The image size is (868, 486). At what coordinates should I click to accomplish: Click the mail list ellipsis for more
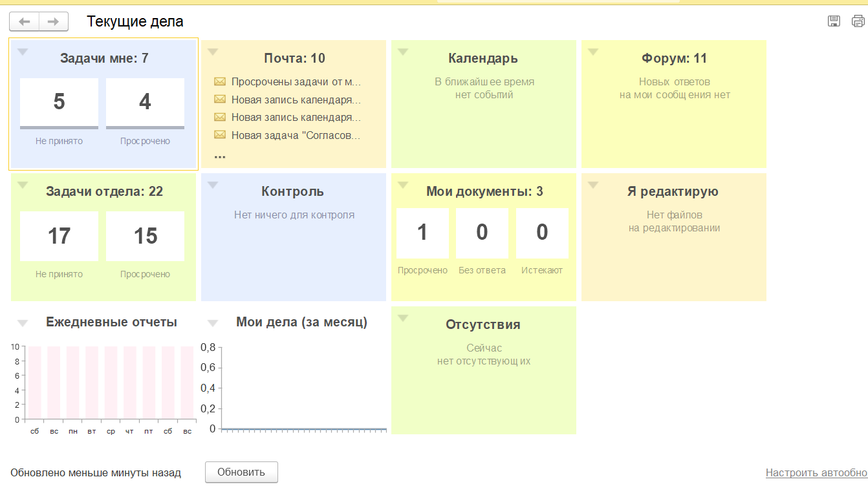coord(220,156)
